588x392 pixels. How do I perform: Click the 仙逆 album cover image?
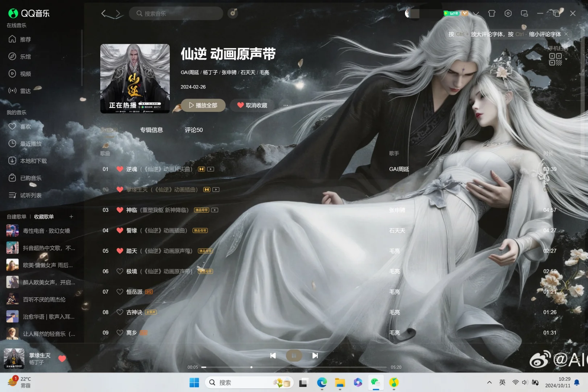click(x=135, y=79)
